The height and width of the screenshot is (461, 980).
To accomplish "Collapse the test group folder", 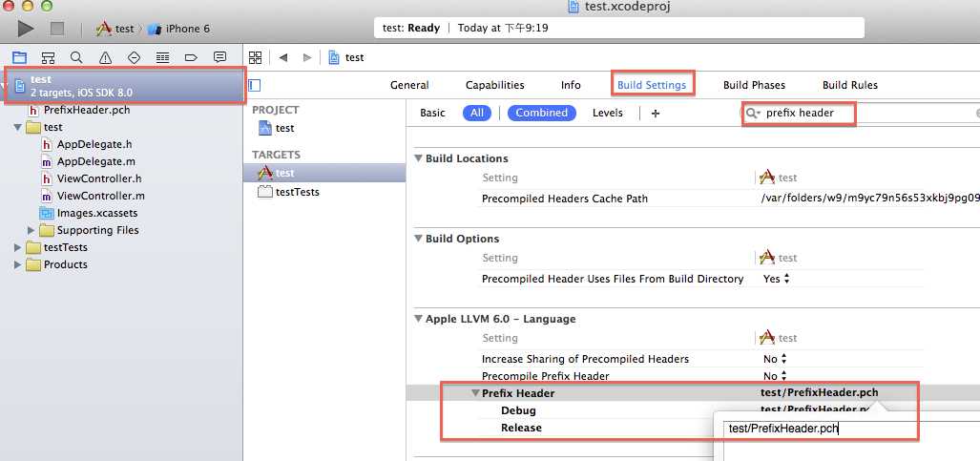I will [17, 128].
